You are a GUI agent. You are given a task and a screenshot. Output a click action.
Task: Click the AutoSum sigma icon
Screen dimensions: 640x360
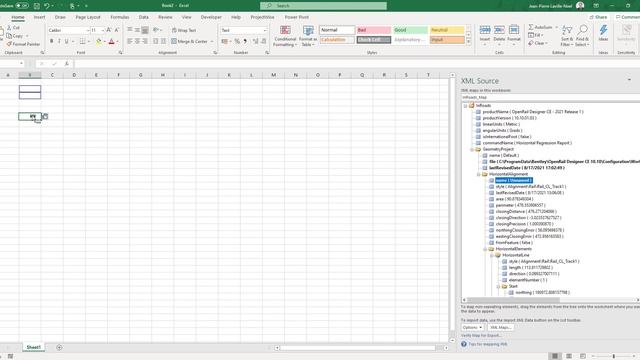531,27
